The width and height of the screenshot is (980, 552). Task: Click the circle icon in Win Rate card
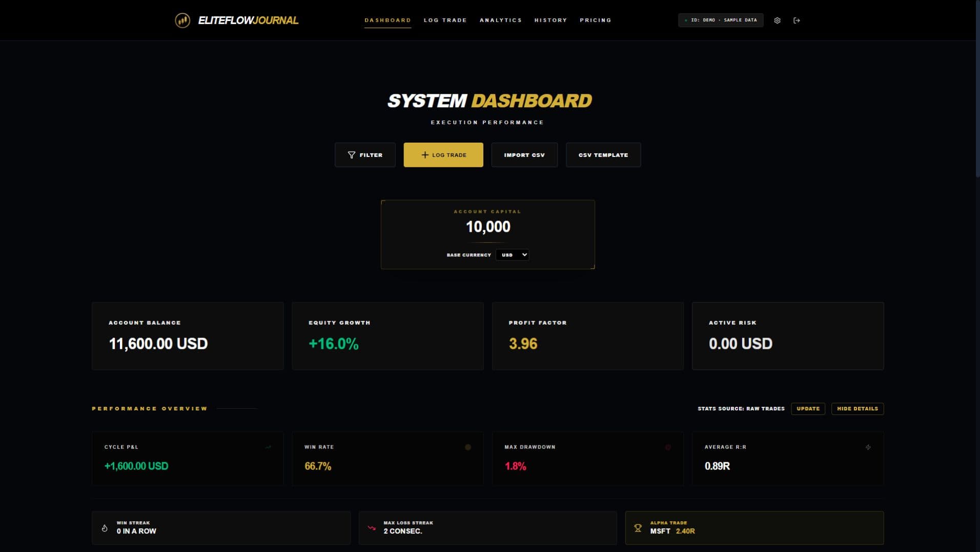[468, 447]
